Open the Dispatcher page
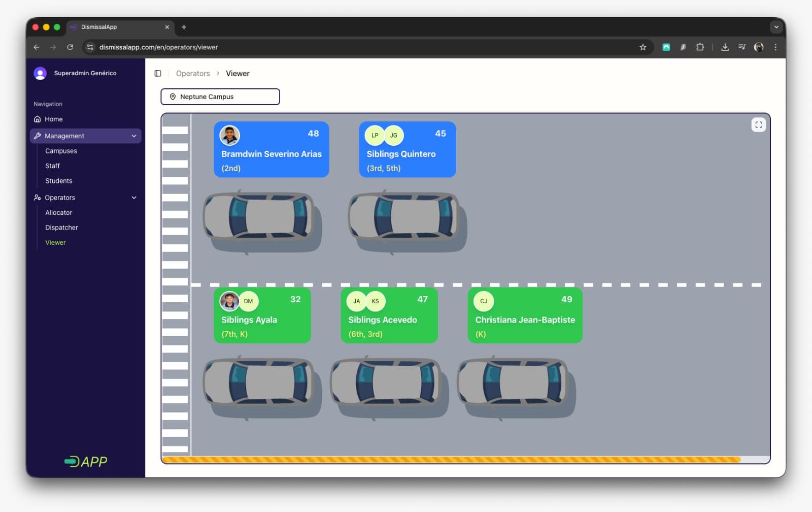This screenshot has height=512, width=812. click(61, 228)
